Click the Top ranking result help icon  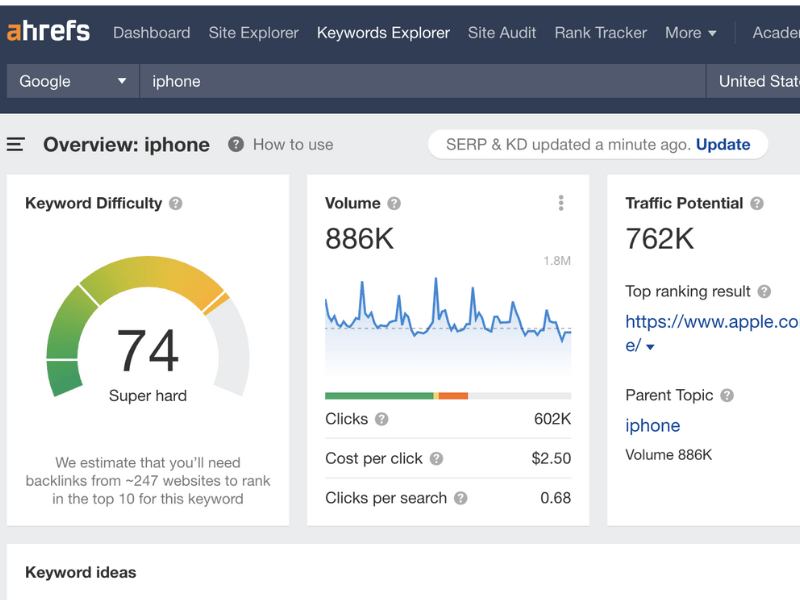click(x=764, y=292)
